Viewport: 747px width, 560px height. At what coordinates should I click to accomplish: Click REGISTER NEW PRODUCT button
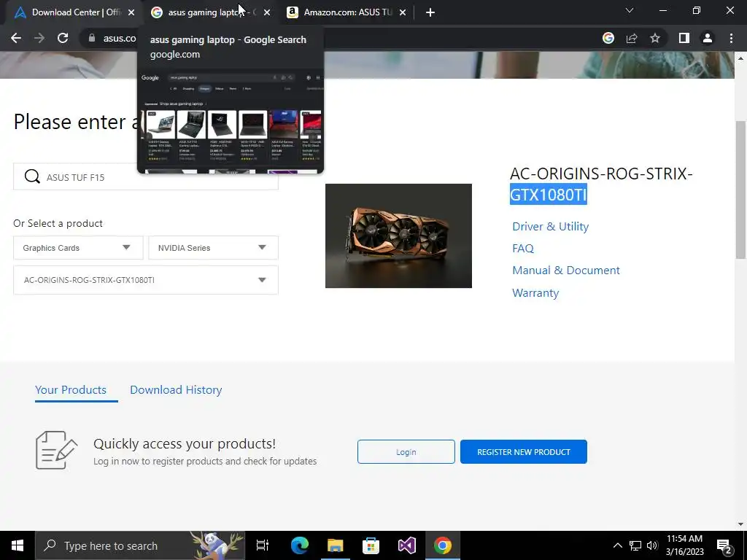[524, 452]
